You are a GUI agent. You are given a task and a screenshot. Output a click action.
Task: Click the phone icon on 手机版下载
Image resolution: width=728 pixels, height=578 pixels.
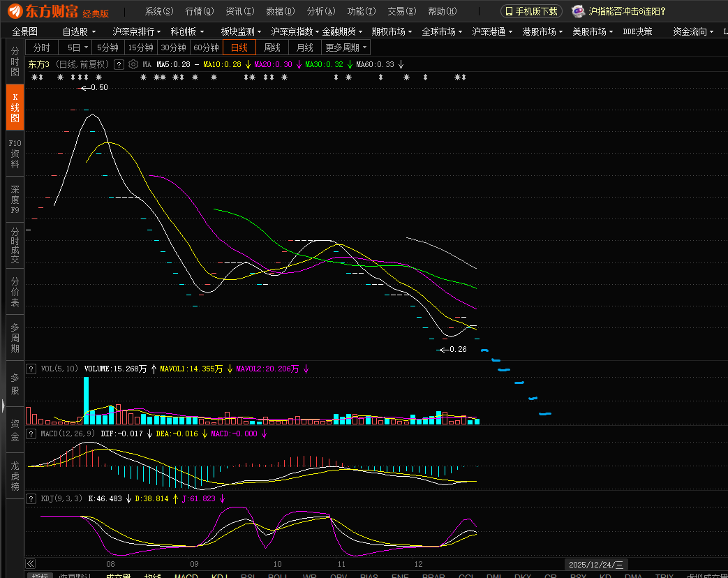pyautogui.click(x=509, y=11)
